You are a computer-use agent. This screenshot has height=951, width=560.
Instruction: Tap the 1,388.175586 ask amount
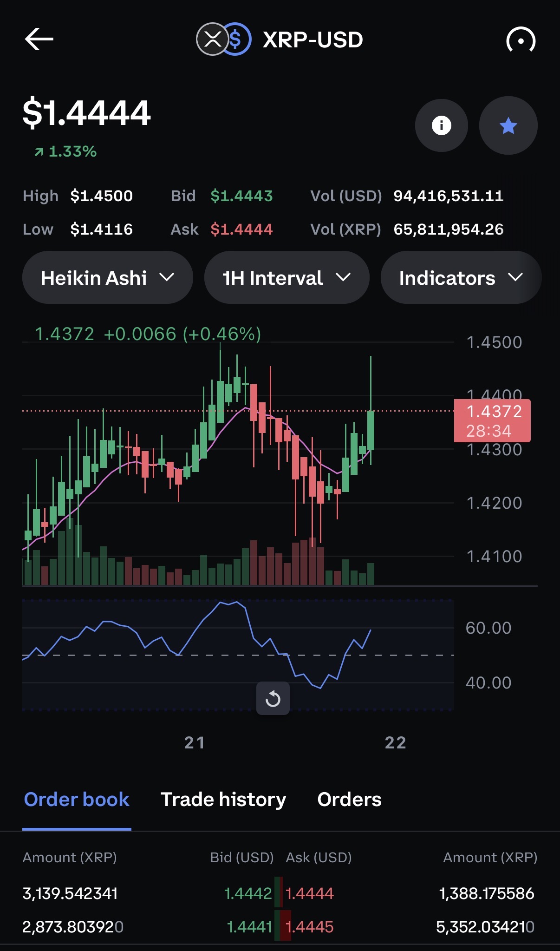(487, 893)
